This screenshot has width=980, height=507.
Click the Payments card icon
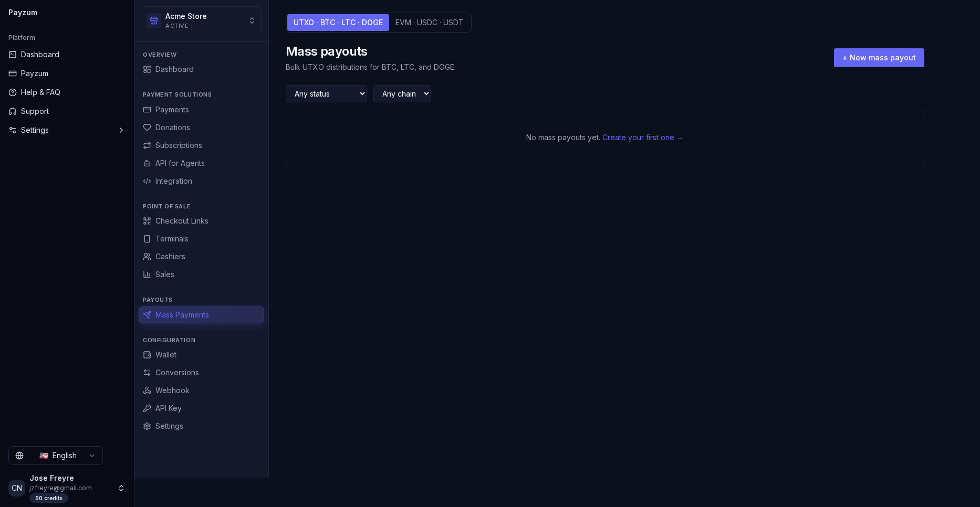pyautogui.click(x=147, y=110)
